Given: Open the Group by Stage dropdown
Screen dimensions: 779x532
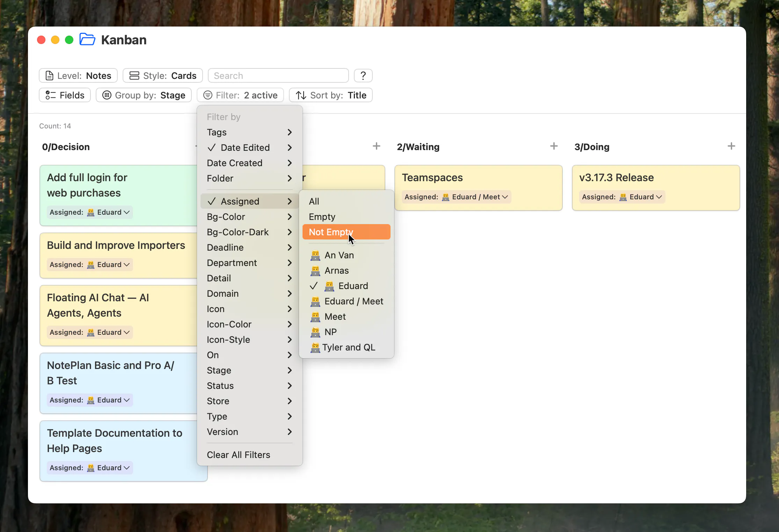Looking at the screenshot, I should click(x=144, y=95).
